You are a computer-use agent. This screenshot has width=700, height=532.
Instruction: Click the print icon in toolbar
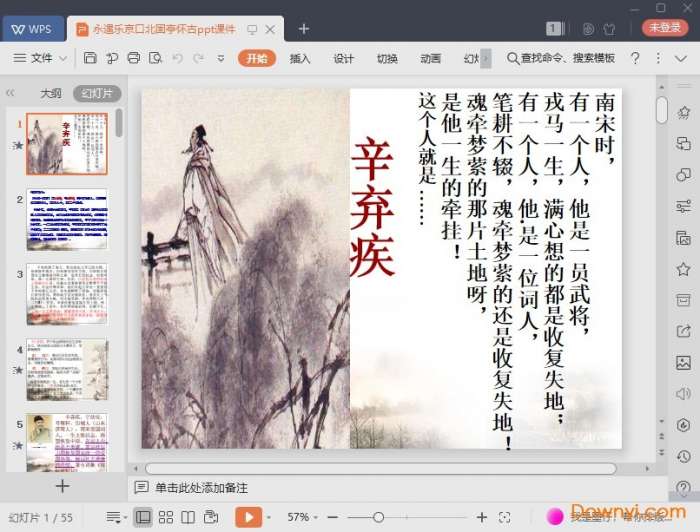(133, 58)
